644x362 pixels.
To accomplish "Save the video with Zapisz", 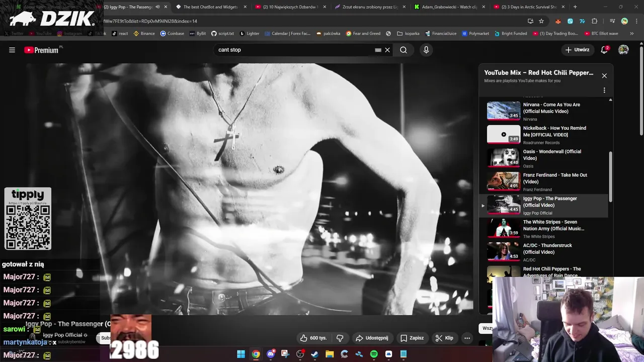I will pos(412,338).
